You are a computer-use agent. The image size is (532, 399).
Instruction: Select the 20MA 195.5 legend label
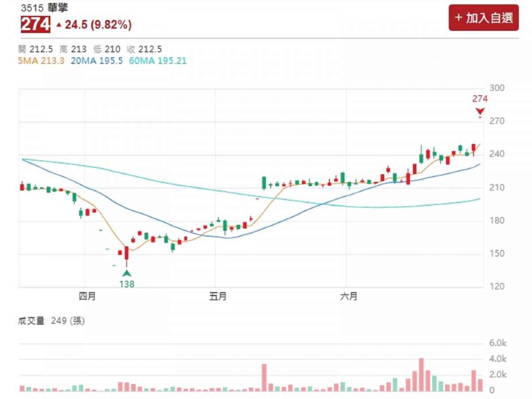(96, 61)
